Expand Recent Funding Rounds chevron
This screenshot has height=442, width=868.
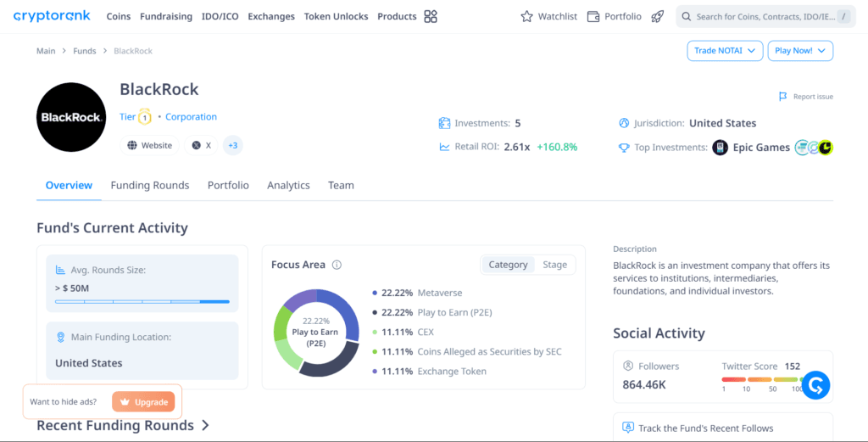(x=205, y=425)
